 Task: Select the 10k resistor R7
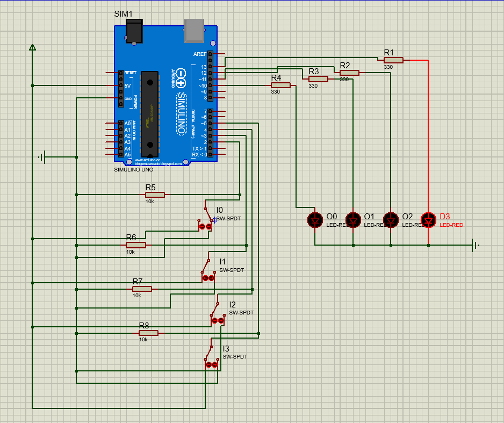pos(142,289)
